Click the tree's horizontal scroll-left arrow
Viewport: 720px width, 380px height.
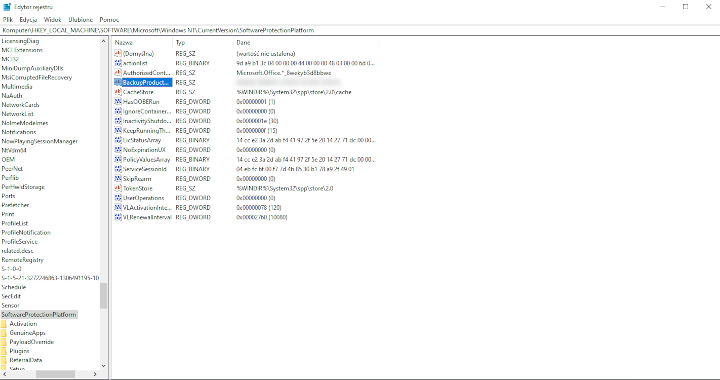pyautogui.click(x=4, y=374)
